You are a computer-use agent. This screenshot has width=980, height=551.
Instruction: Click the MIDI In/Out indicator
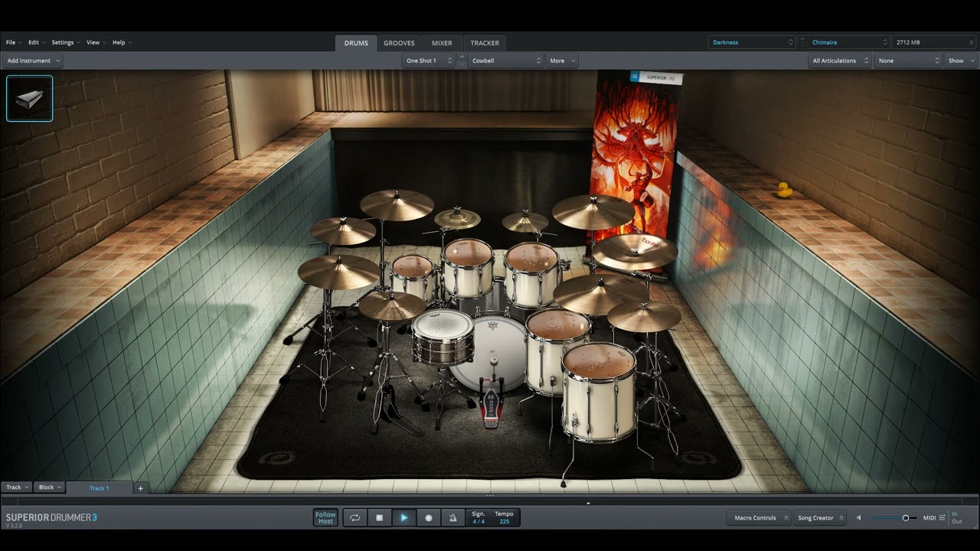pos(956,518)
